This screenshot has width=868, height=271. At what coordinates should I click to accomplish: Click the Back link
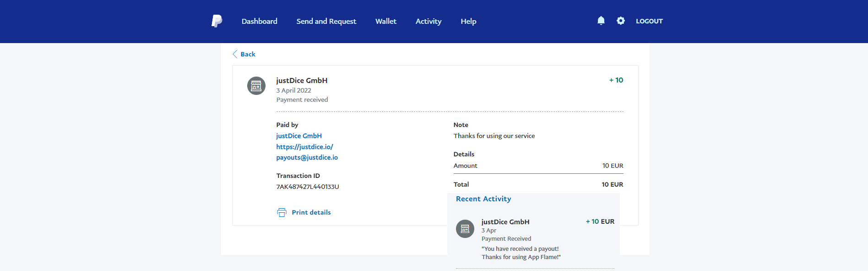[x=248, y=54]
